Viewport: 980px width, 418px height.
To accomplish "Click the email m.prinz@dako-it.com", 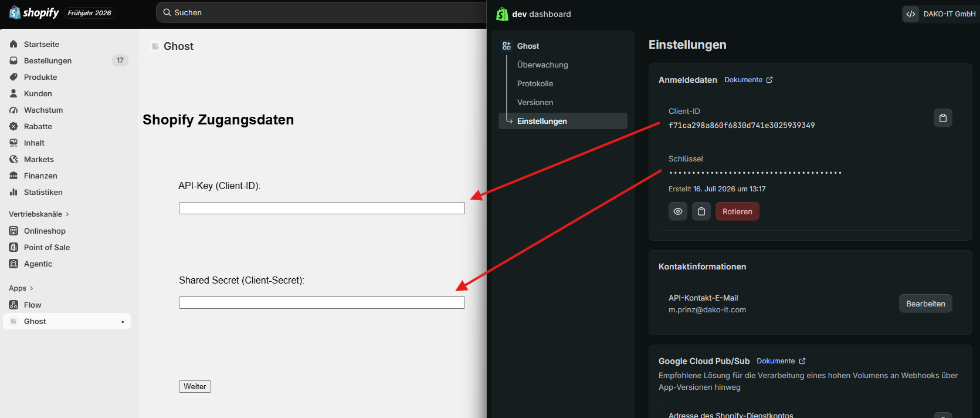I will (x=707, y=310).
